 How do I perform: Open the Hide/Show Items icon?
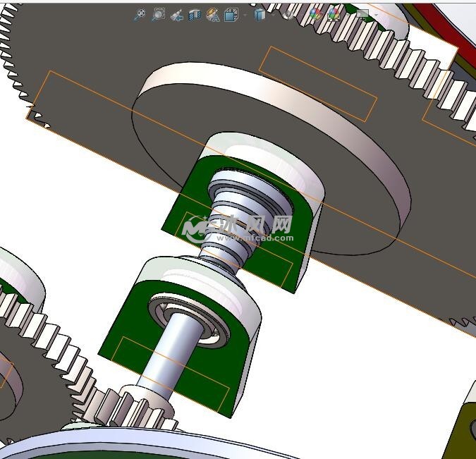(x=288, y=15)
